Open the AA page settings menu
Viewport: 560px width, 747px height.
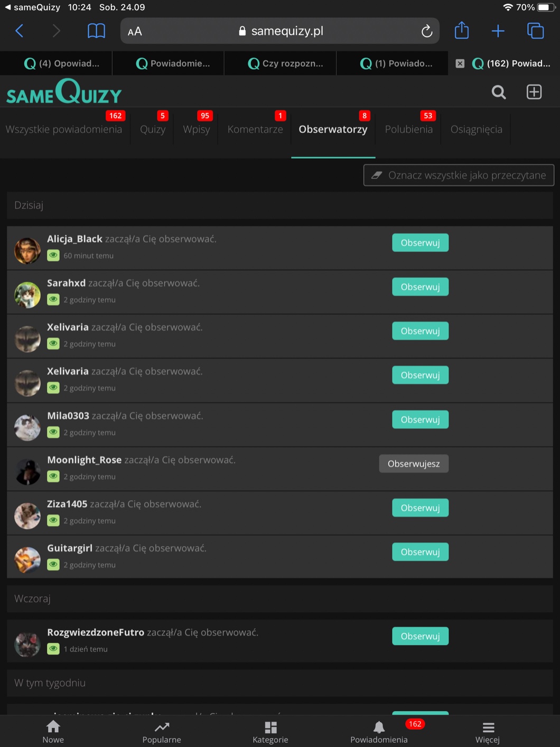[x=135, y=31]
